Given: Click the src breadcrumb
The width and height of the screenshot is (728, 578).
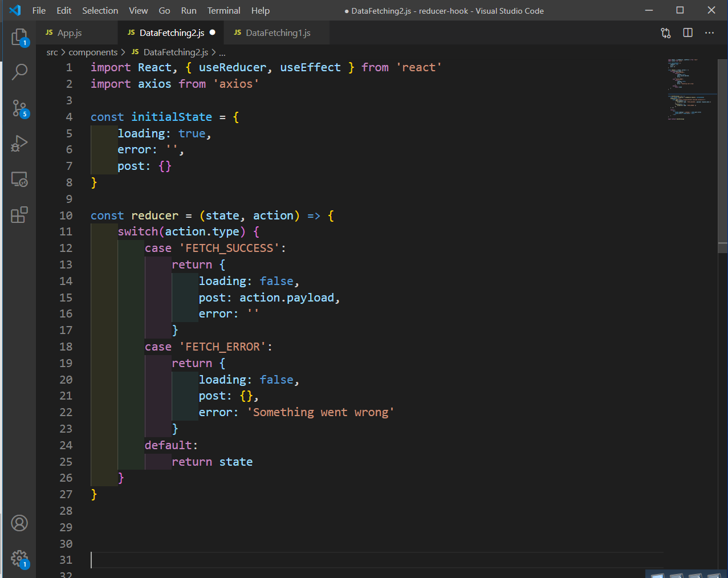Looking at the screenshot, I should pos(52,52).
